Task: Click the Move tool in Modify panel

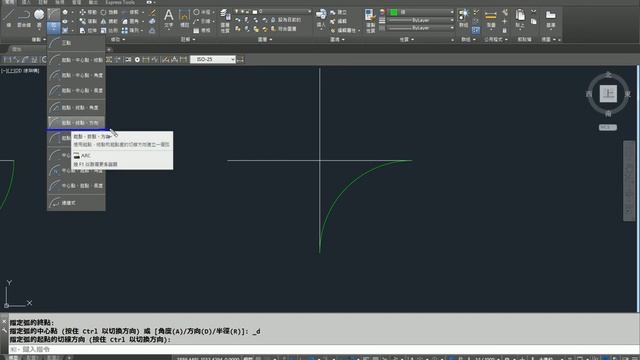Action: click(88, 12)
